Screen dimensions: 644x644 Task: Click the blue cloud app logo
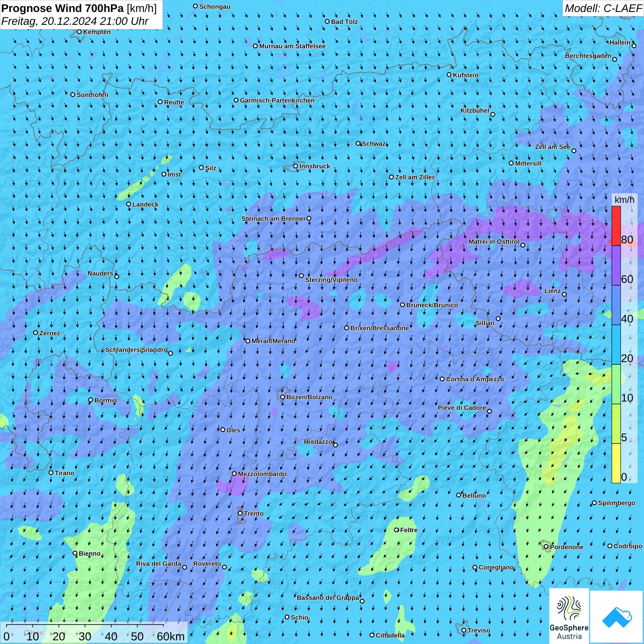click(x=617, y=617)
